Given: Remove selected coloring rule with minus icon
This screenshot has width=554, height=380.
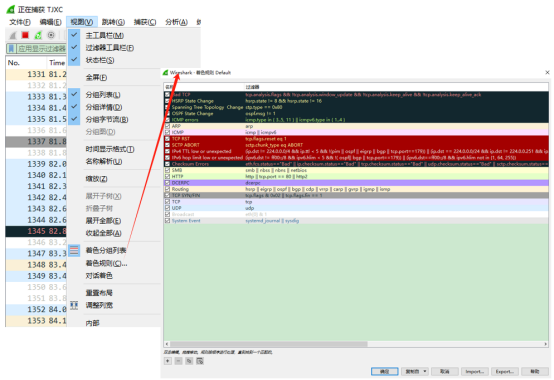Looking at the screenshot, I should click(178, 361).
